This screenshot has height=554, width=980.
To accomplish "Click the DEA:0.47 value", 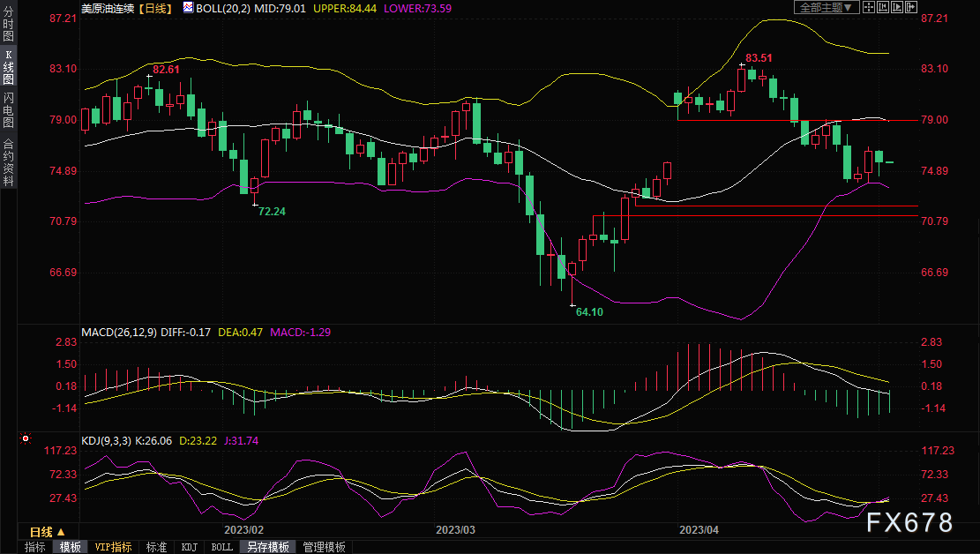I will [240, 333].
